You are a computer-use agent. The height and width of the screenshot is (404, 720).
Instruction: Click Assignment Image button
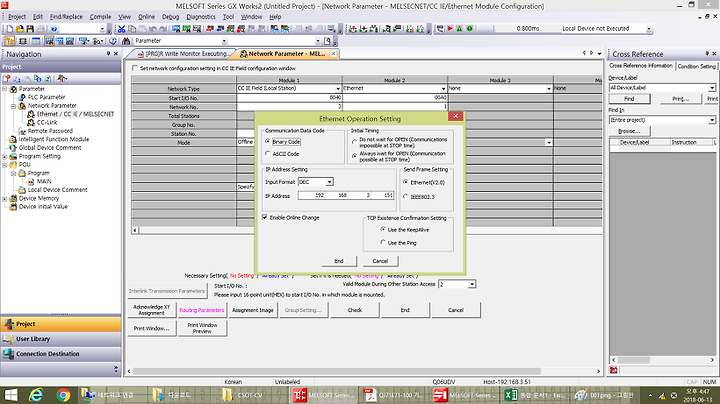(x=253, y=310)
